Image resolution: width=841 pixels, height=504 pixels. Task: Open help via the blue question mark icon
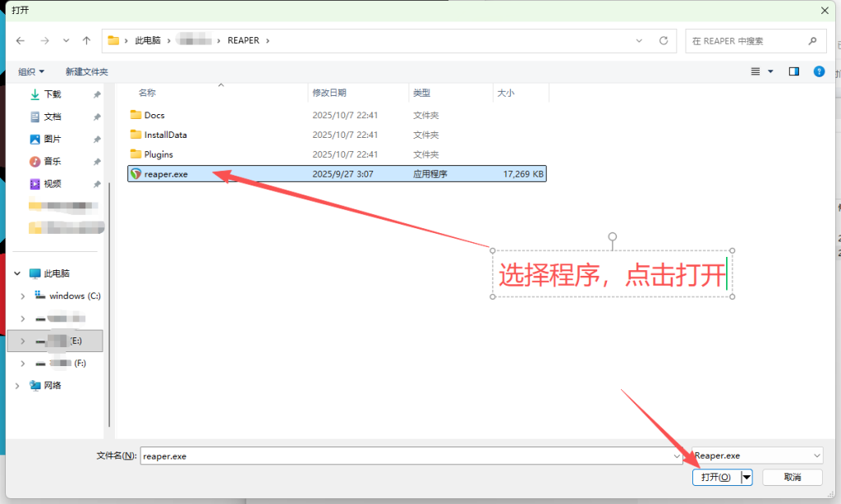pos(819,71)
